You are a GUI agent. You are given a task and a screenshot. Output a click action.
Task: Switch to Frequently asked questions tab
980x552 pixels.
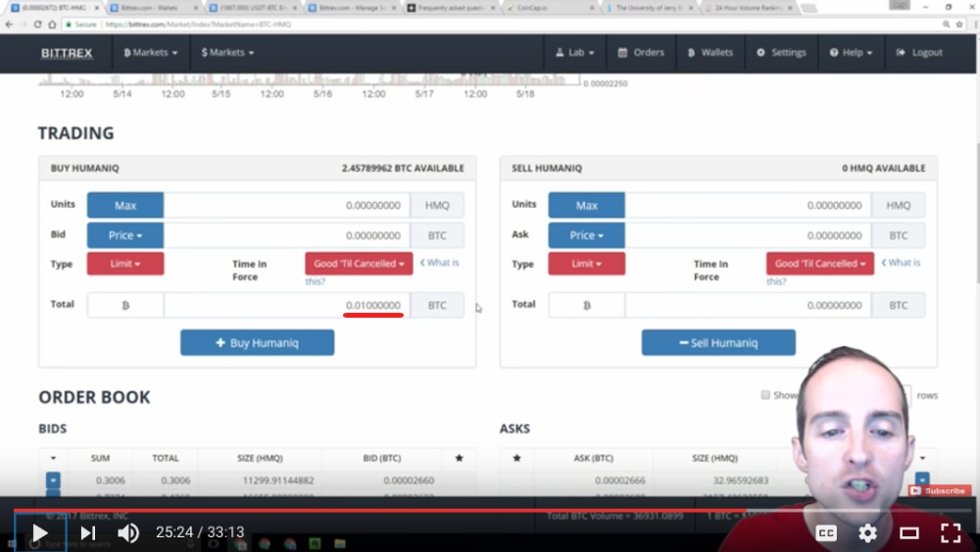(x=450, y=8)
